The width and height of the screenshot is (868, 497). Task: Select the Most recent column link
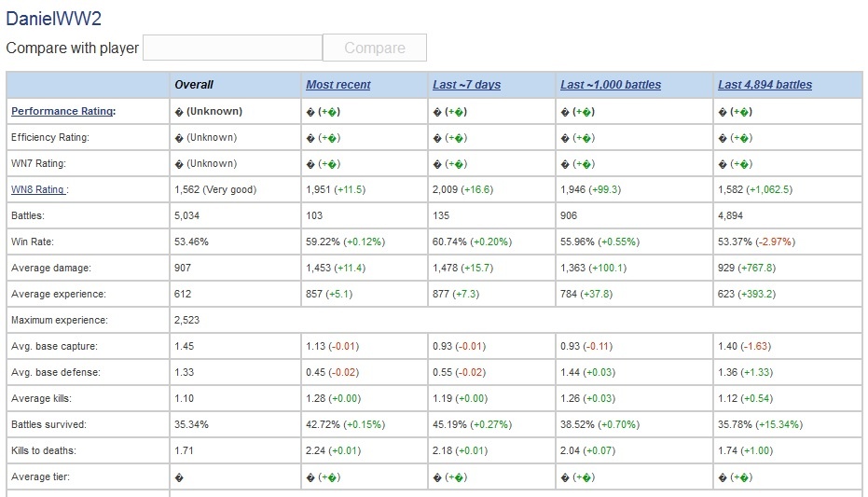pos(338,85)
